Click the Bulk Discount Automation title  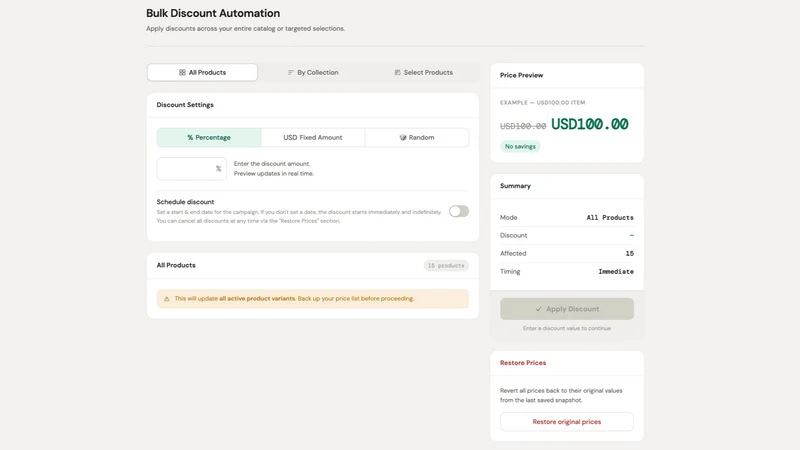pyautogui.click(x=213, y=13)
